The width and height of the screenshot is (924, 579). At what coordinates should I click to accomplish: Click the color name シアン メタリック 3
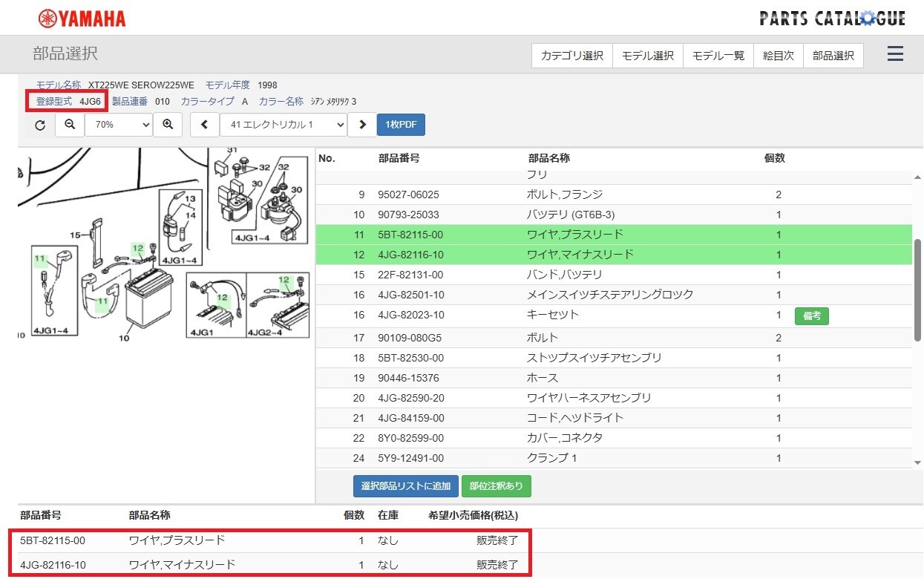[333, 101]
